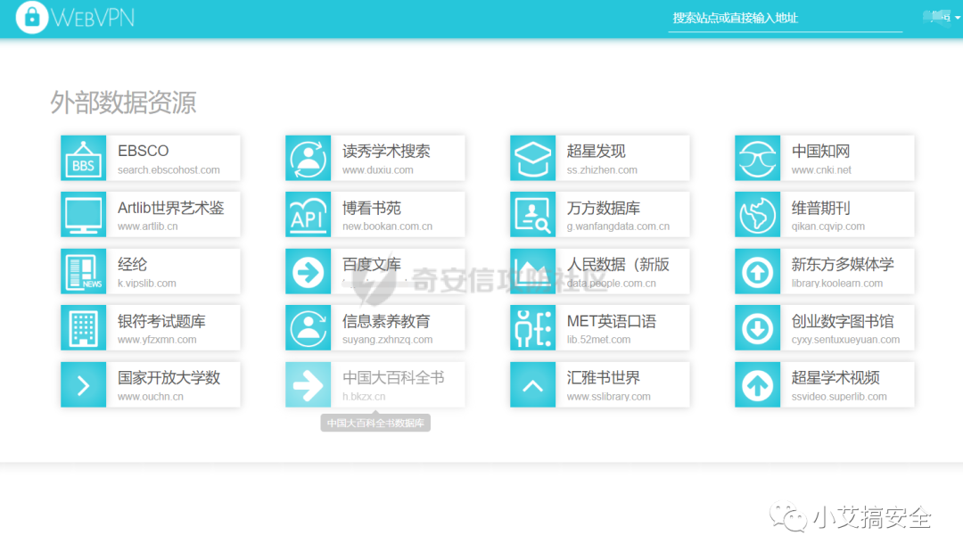The width and height of the screenshot is (963, 560).
Task: Click the www.artlib.cn address text
Action: click(x=147, y=226)
